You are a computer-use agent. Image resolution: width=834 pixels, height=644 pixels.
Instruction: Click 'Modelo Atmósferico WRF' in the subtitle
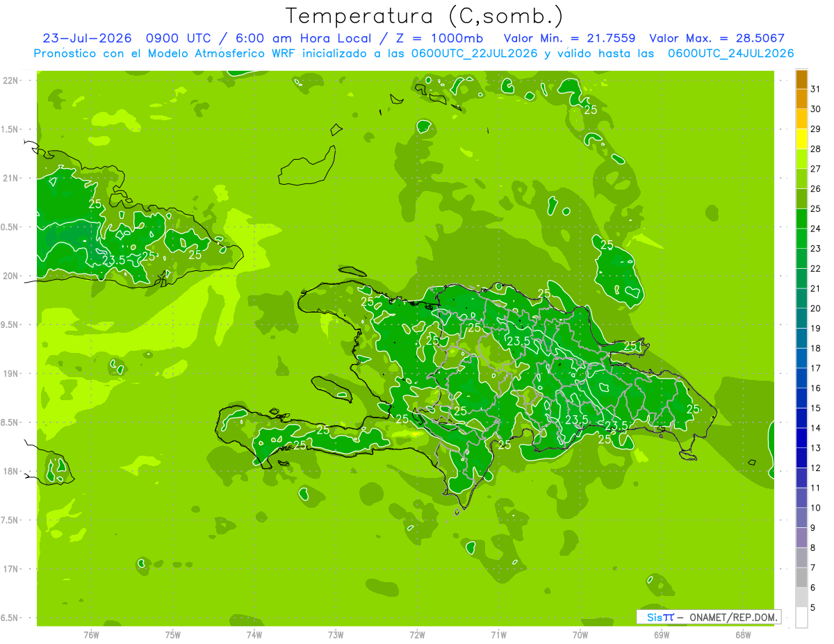220,53
